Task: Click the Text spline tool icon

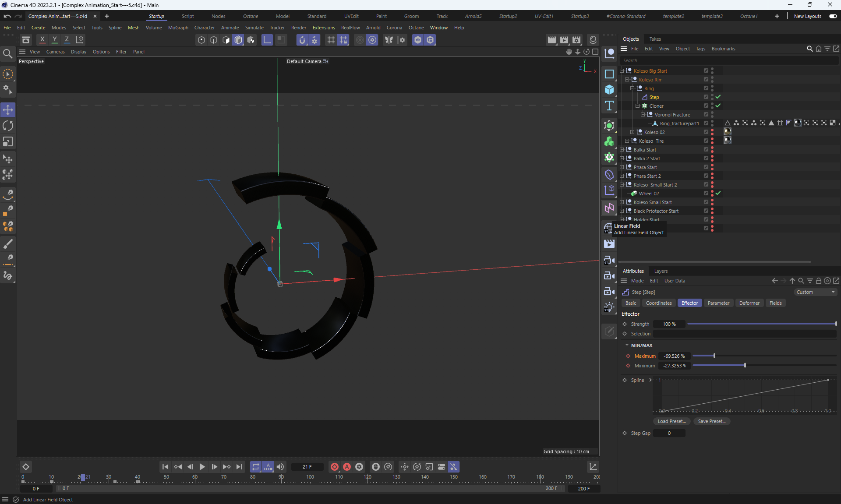Action: [x=609, y=106]
